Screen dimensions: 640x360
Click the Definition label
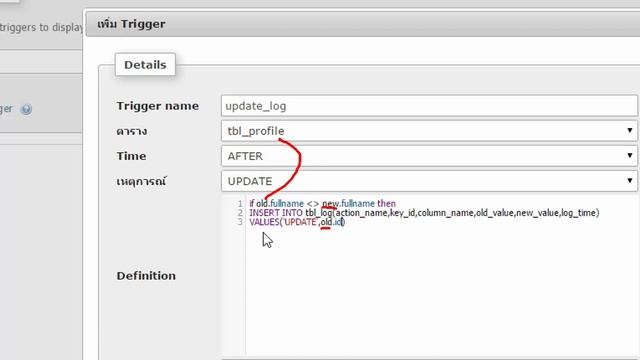[x=146, y=276]
